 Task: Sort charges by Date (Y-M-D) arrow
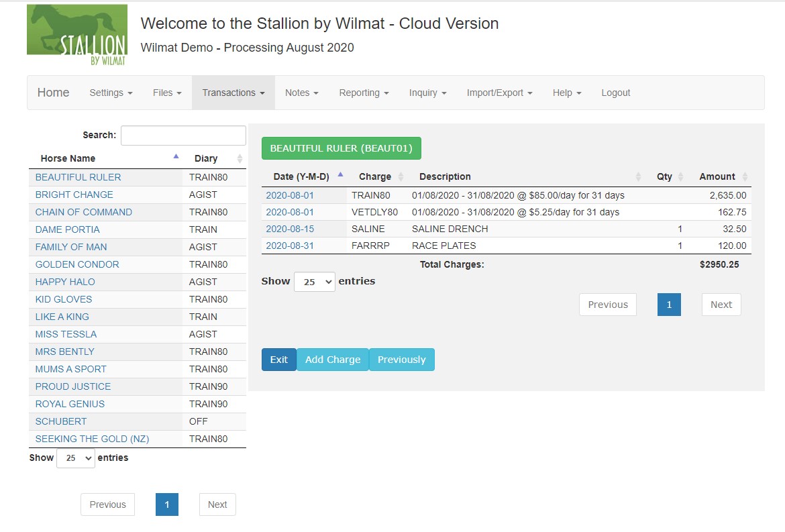[340, 175]
